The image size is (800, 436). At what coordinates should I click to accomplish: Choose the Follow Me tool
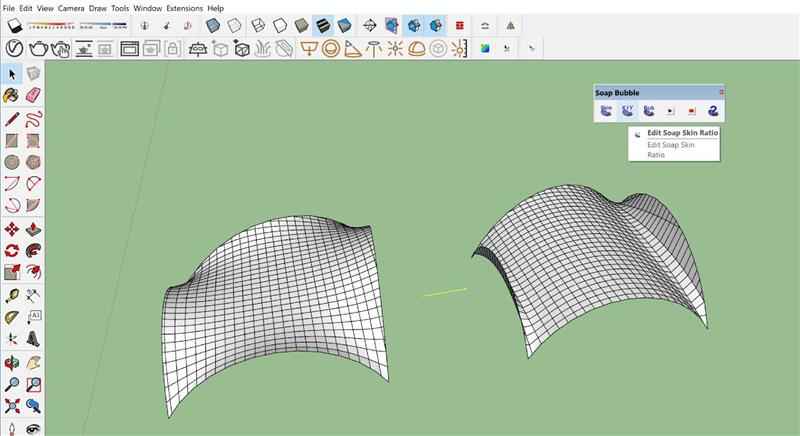(x=33, y=251)
